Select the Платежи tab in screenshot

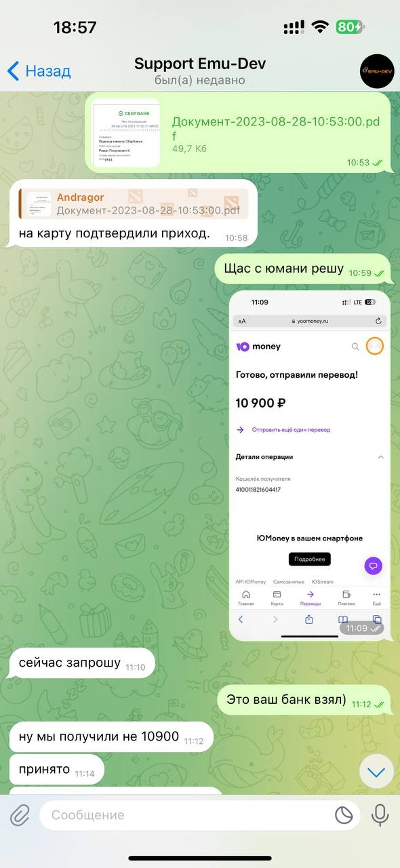346,598
